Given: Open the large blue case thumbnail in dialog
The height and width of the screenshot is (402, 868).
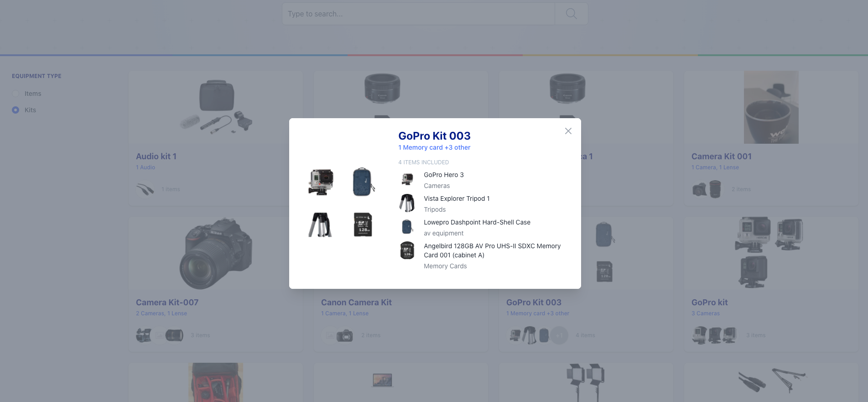Looking at the screenshot, I should pos(363,182).
